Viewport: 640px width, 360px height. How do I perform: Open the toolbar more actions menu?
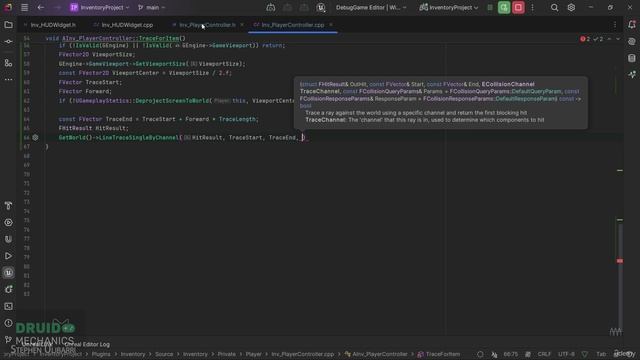(532, 7)
